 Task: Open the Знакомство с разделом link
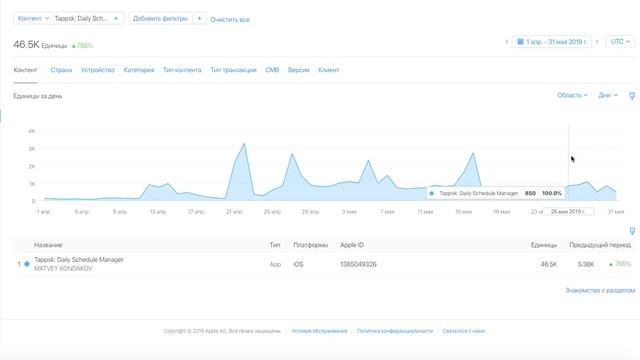pyautogui.click(x=600, y=290)
